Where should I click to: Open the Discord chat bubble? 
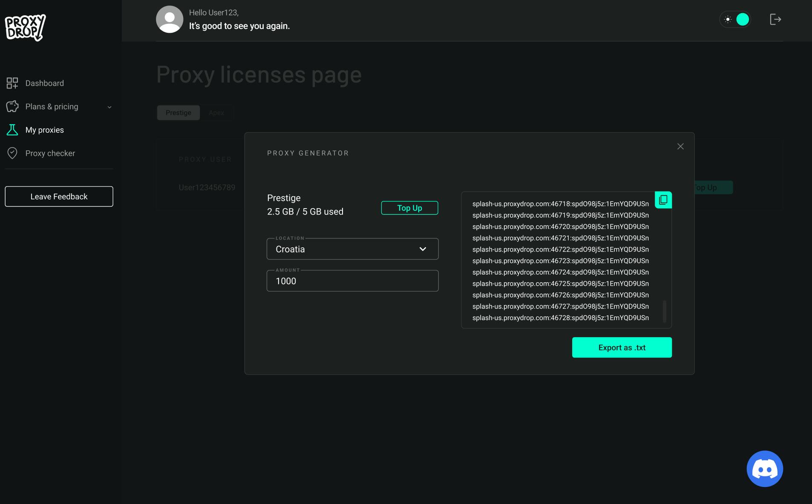765,469
